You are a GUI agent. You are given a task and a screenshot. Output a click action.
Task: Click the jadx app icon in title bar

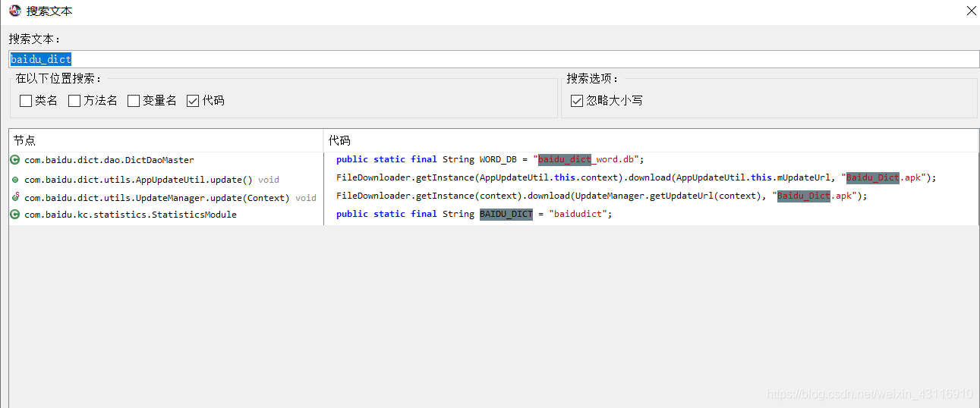(15, 11)
